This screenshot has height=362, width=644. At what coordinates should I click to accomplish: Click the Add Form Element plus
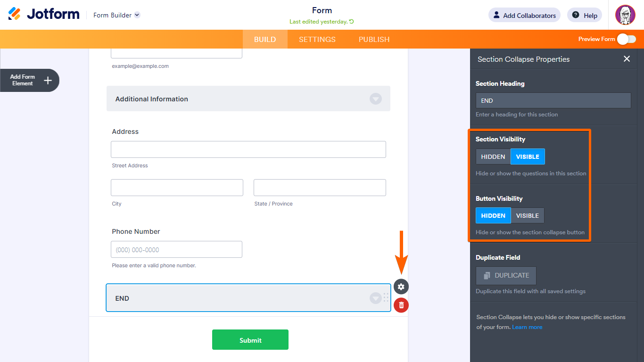[48, 80]
